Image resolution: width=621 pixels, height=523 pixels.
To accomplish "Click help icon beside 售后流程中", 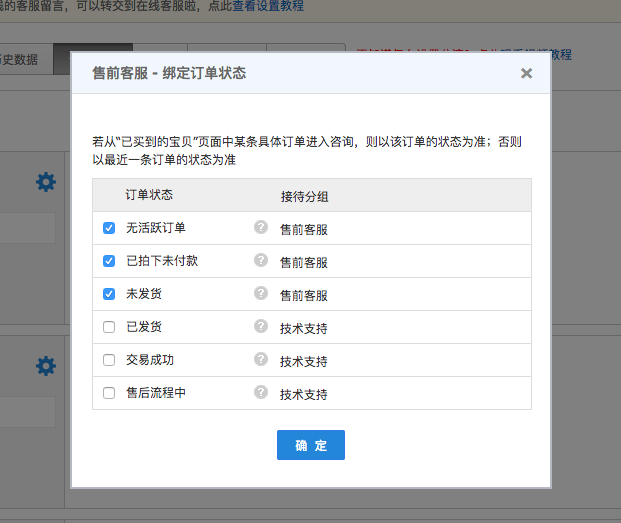I will pyautogui.click(x=261, y=393).
